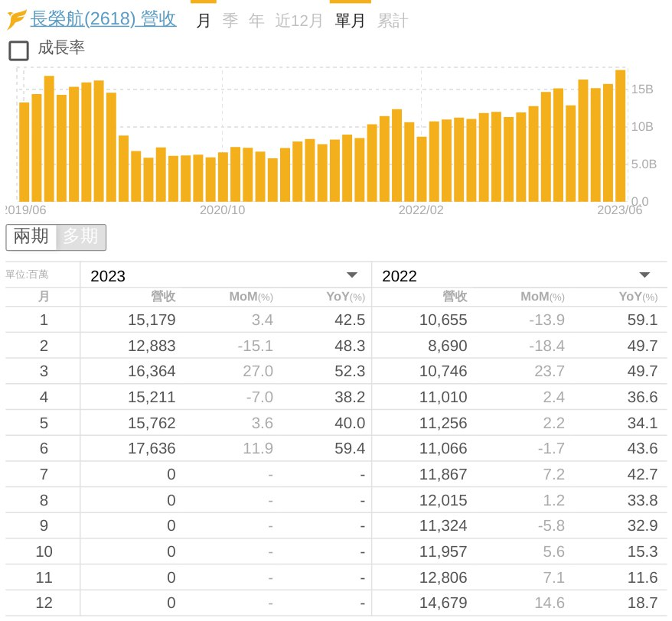This screenshot has width=672, height=621.
Task: Click the 2022 YoY(%) column header
Action: pyautogui.click(x=638, y=297)
